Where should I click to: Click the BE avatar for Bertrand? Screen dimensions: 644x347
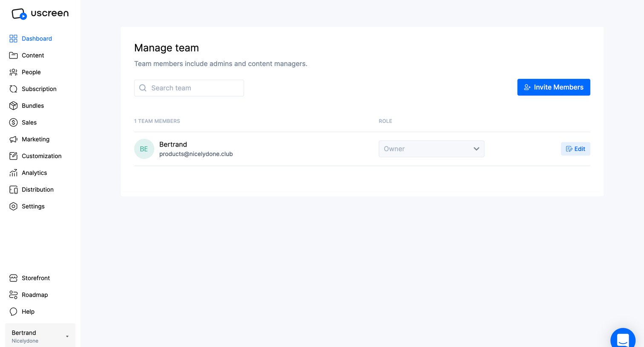144,149
